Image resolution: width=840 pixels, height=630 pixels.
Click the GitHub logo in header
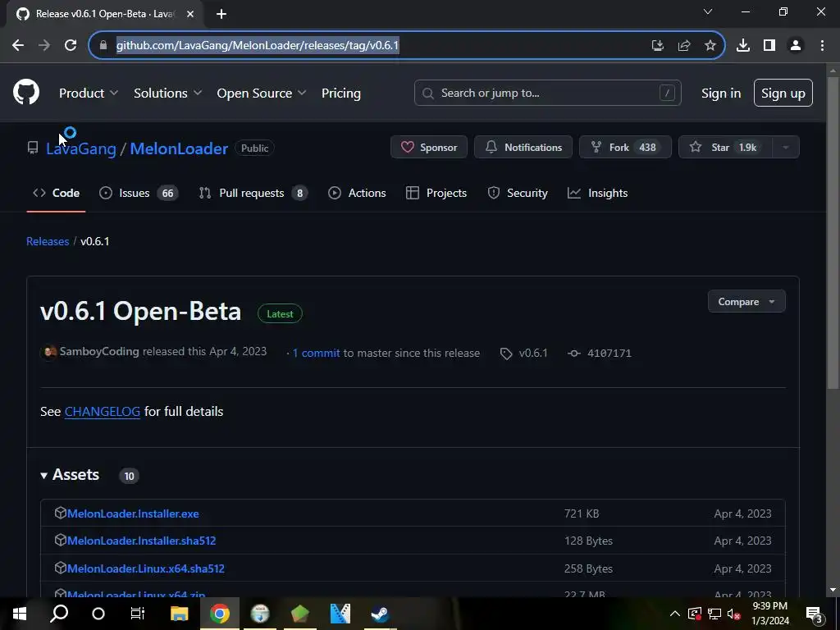(x=26, y=92)
